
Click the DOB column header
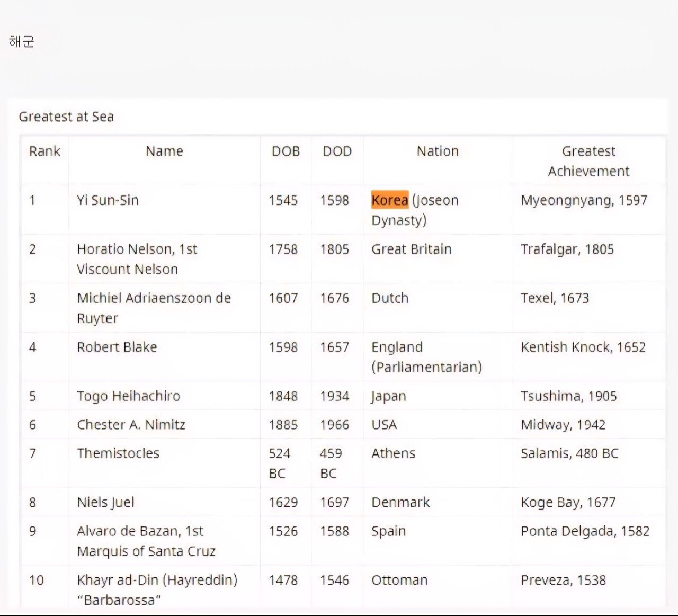point(286,151)
